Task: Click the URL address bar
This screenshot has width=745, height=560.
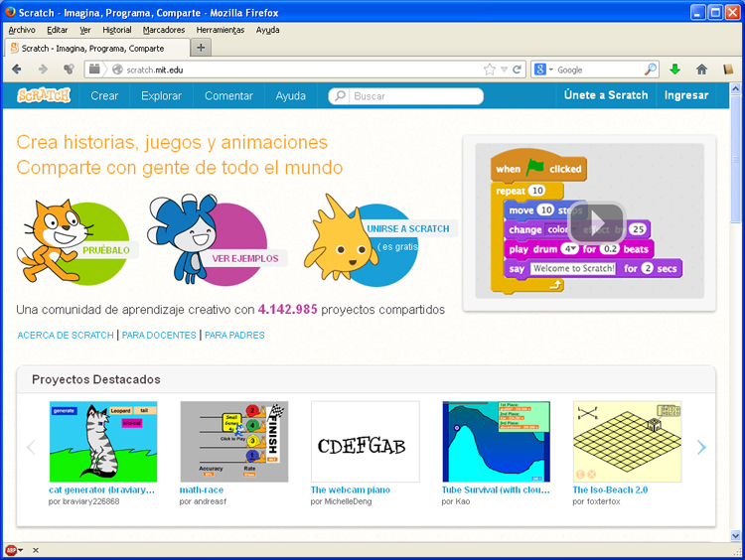Action: 303,70
